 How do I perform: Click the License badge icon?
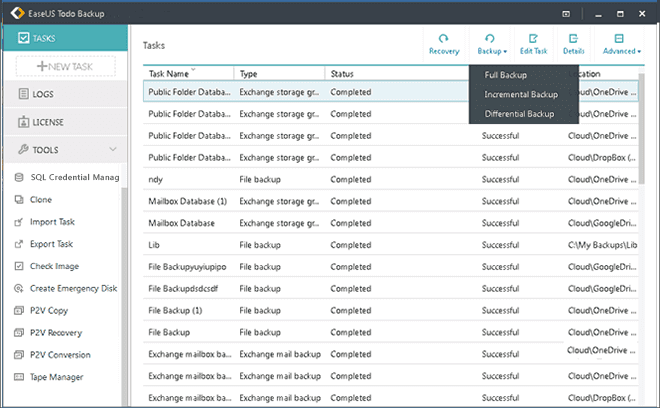pyautogui.click(x=24, y=122)
